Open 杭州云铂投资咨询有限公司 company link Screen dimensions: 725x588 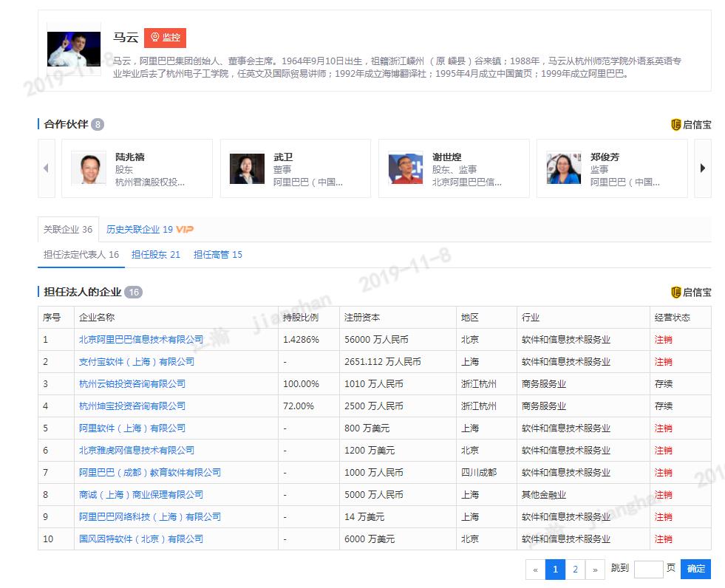coord(132,384)
